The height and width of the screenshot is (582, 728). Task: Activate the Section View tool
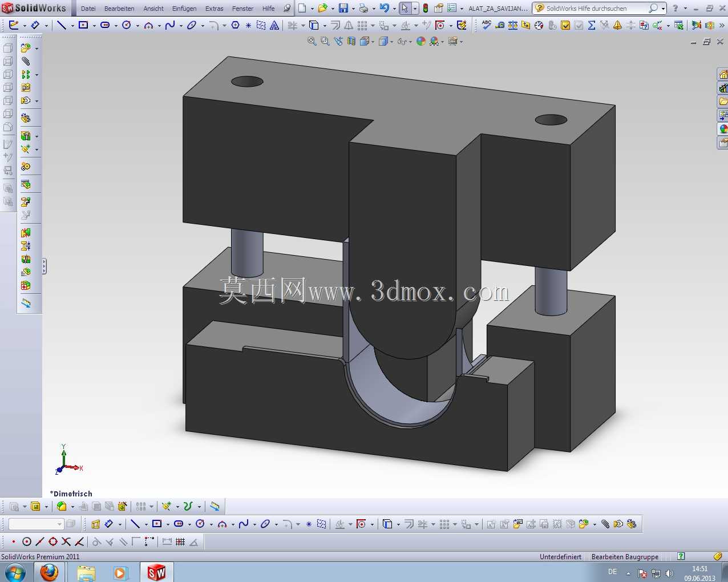[351, 41]
